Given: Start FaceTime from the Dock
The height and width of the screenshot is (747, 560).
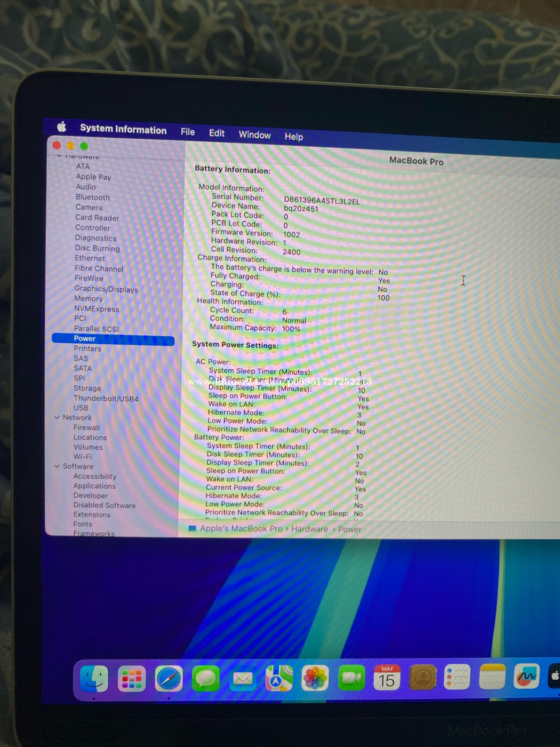Looking at the screenshot, I should coord(351,678).
